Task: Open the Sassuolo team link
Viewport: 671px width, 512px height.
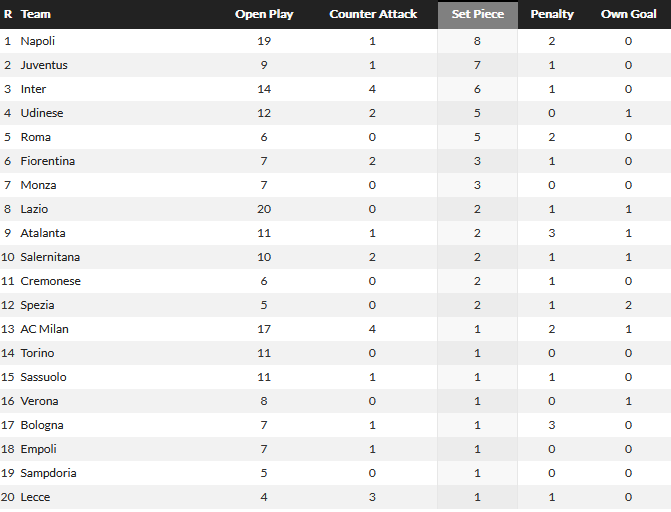Action: (x=45, y=377)
